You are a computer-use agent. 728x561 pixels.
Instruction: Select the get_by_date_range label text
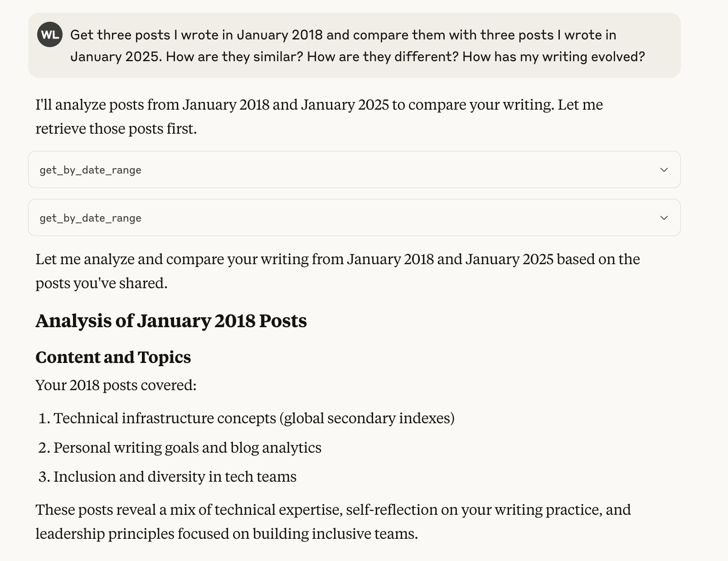click(x=91, y=170)
